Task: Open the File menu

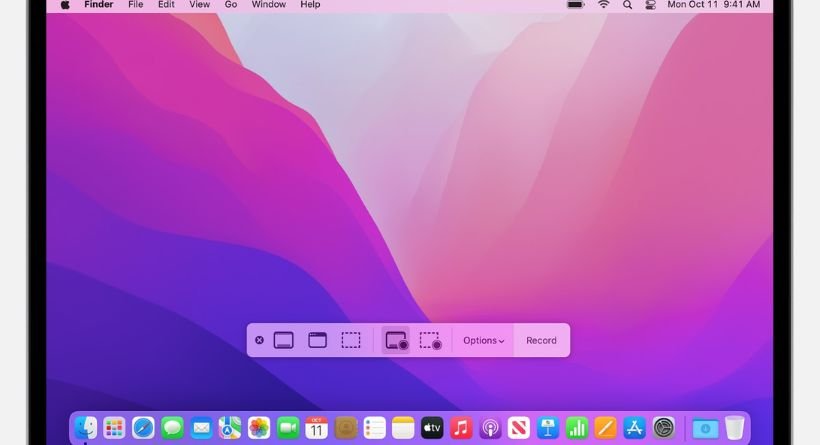Action: coord(135,5)
